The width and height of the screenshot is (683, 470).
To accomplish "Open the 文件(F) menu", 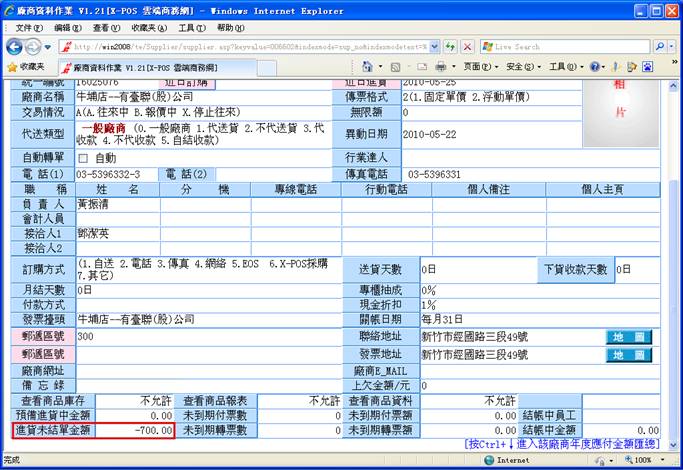I will click(x=30, y=28).
